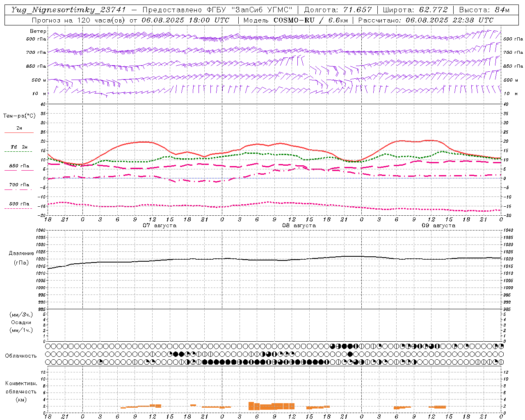Click the Облачность panel label

click(x=21, y=356)
